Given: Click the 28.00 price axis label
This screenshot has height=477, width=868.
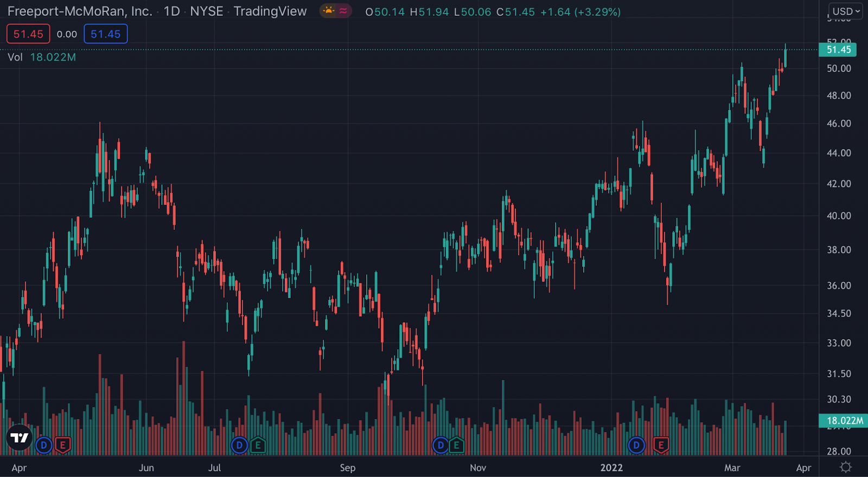Looking at the screenshot, I should 839,451.
